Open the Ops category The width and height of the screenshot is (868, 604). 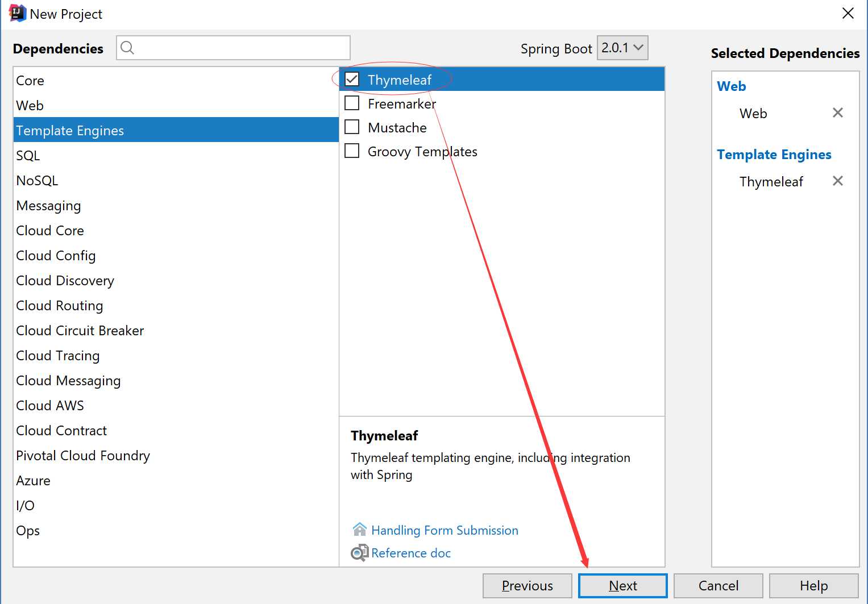pyautogui.click(x=176, y=530)
